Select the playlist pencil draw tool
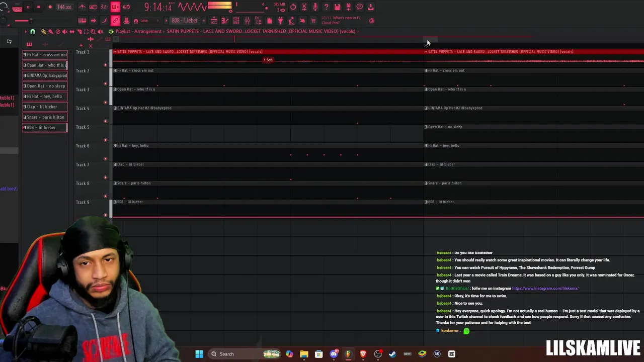This screenshot has height=362, width=644. [44, 32]
